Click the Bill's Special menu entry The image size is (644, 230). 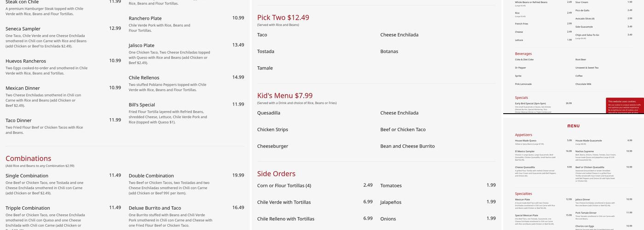coord(142,105)
